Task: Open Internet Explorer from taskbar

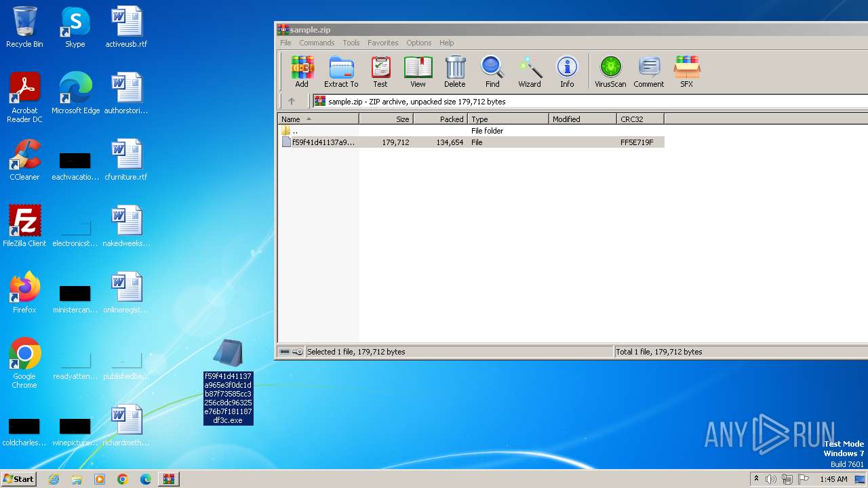Action: click(x=54, y=479)
